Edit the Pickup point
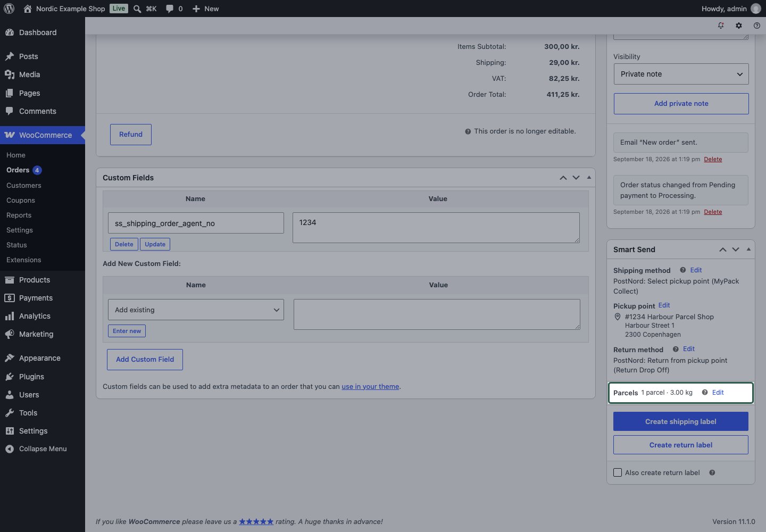Viewport: 766px width, 532px height. (664, 305)
